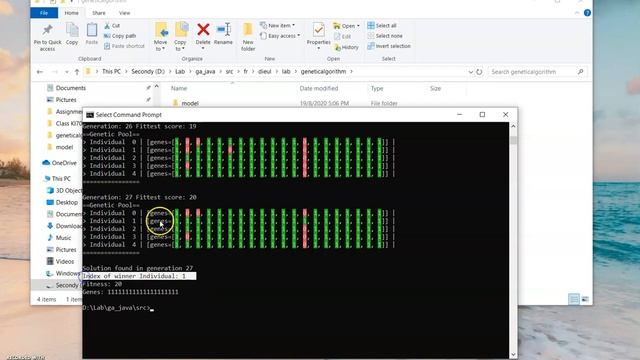Click the Search geneticalgorithm field
The image size is (640, 360).
tap(537, 72)
